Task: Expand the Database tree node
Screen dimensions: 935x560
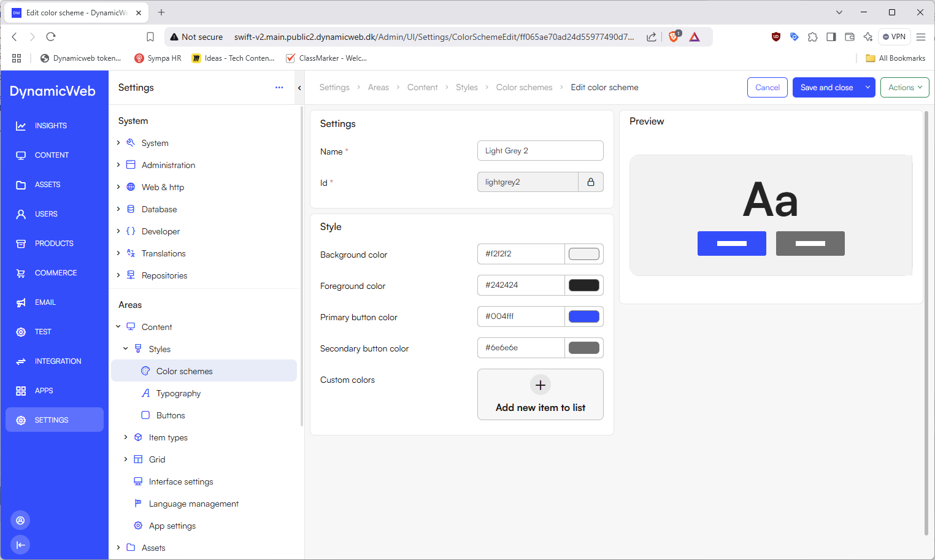Action: point(118,209)
